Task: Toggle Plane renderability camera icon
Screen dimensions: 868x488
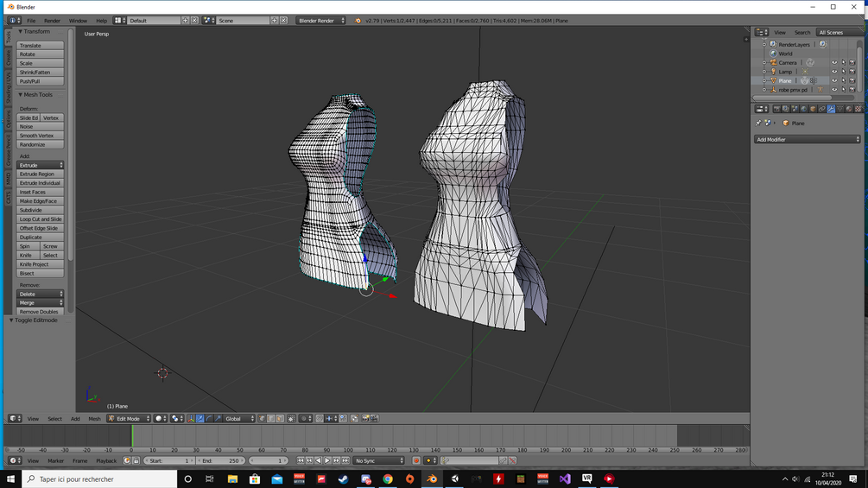Action: point(852,81)
